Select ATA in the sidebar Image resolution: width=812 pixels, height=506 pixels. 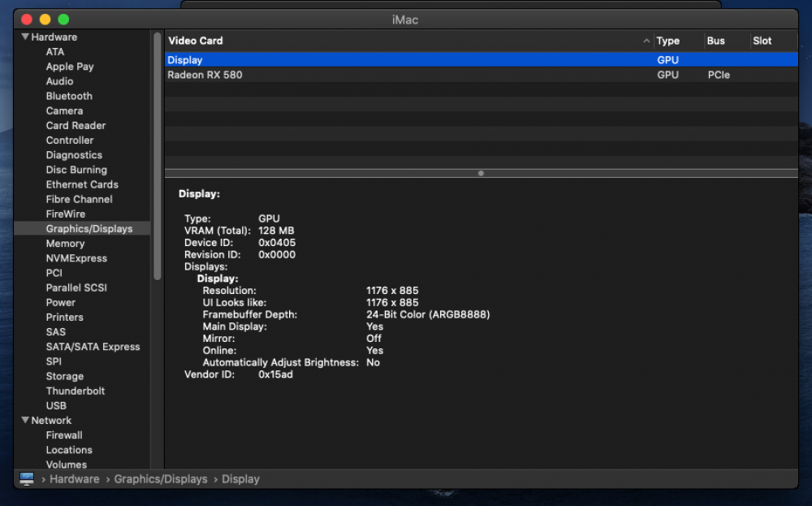pos(55,52)
